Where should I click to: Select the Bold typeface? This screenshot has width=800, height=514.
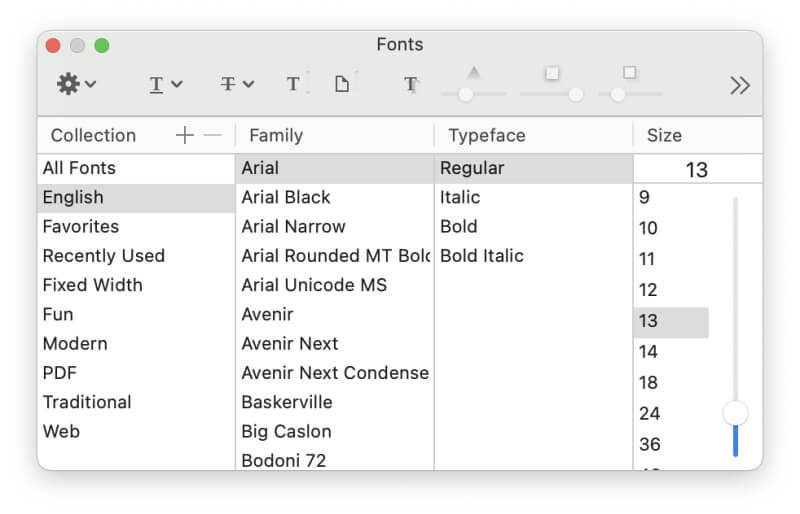(534, 227)
